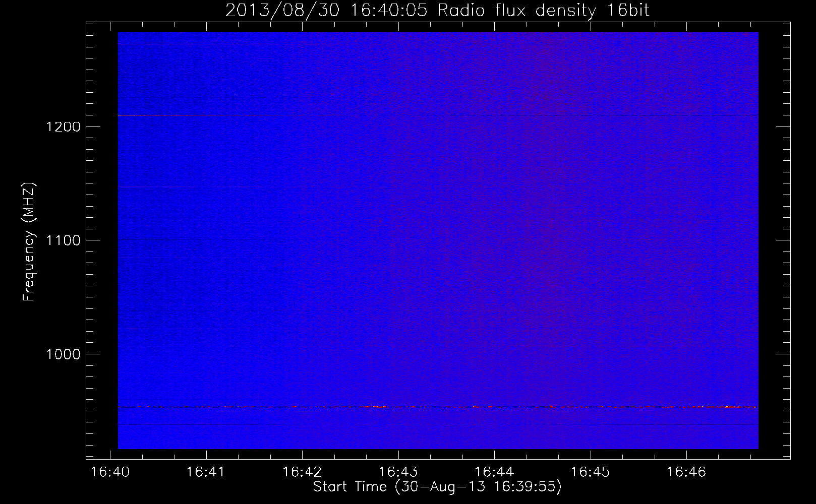Screen dimensions: 816x504
Task: Click the 16:43 time tick label
Action: point(398,472)
